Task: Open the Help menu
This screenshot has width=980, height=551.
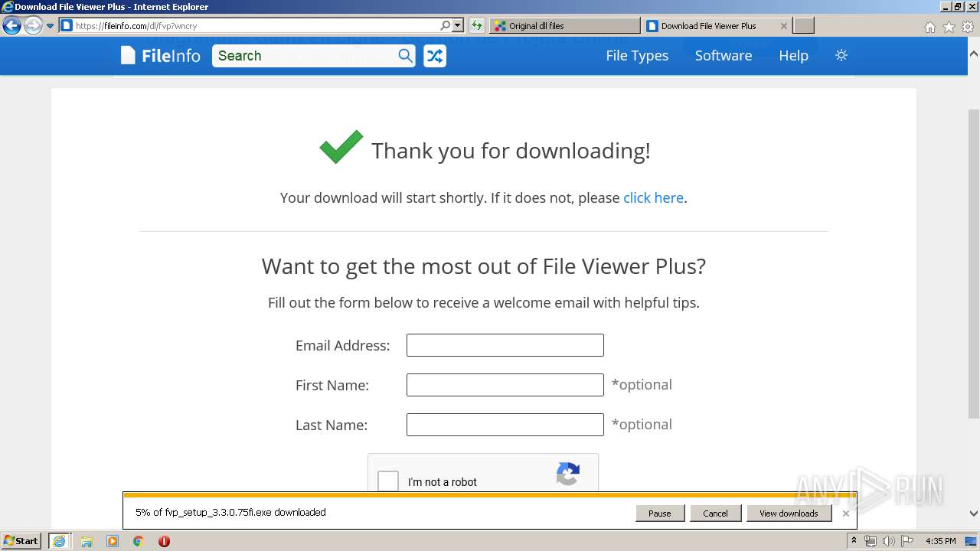Action: pos(793,55)
